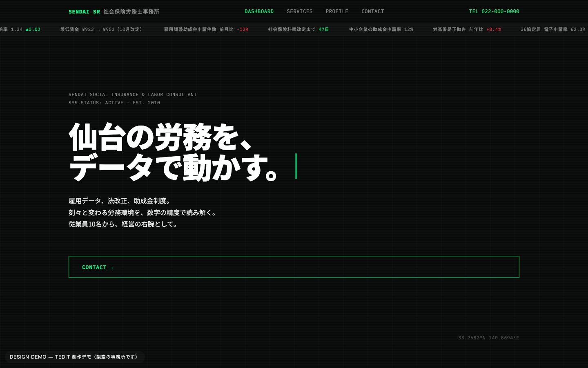
Task: Click the coordinates 38.2682°N 140.8694°E
Action: click(x=489, y=338)
